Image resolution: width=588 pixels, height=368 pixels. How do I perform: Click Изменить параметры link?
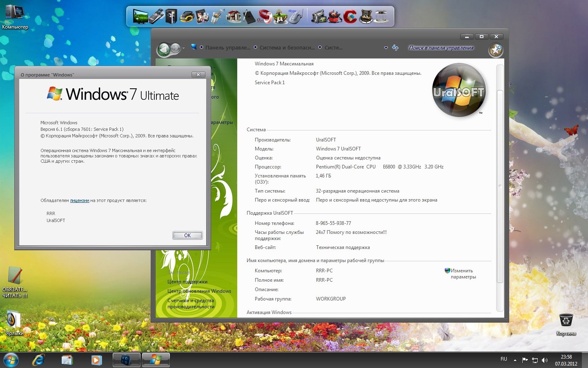(x=463, y=274)
